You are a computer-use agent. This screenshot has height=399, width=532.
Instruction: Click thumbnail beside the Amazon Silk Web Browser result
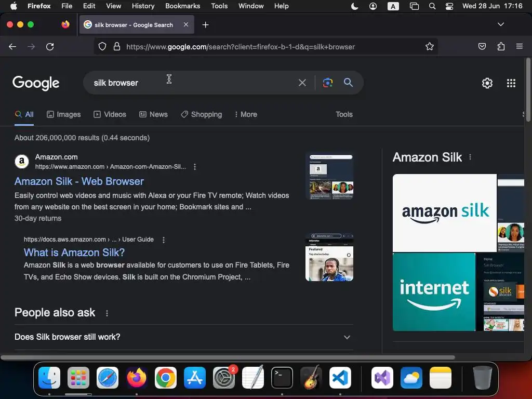(x=329, y=176)
